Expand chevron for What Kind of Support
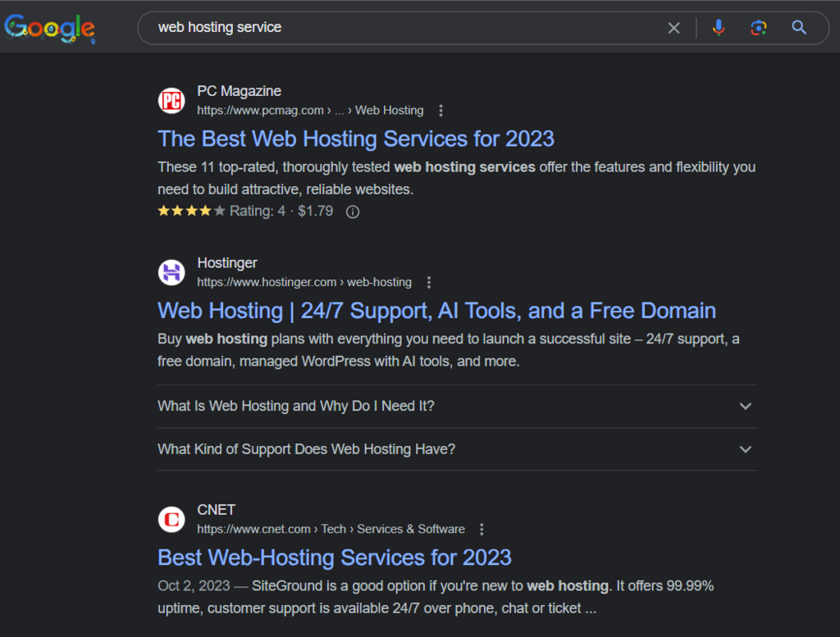 745,449
